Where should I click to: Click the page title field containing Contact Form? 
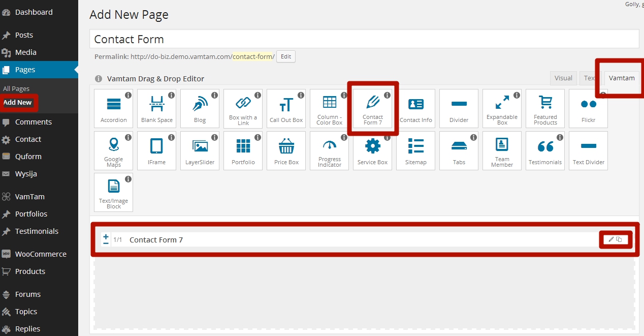364,39
